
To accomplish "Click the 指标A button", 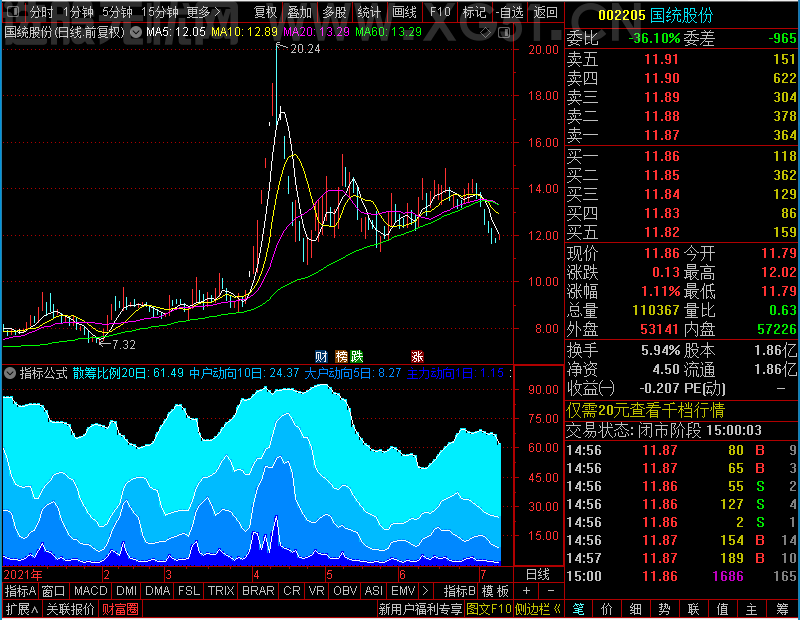I will 20,591.
